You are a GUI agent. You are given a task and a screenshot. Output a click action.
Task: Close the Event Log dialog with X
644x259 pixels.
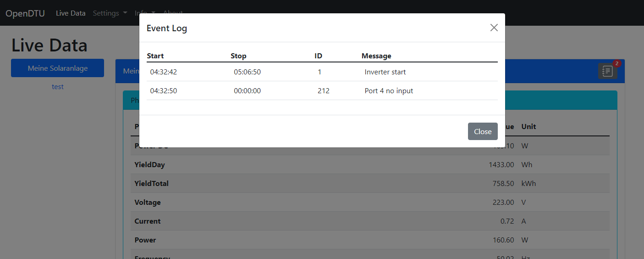(x=494, y=28)
